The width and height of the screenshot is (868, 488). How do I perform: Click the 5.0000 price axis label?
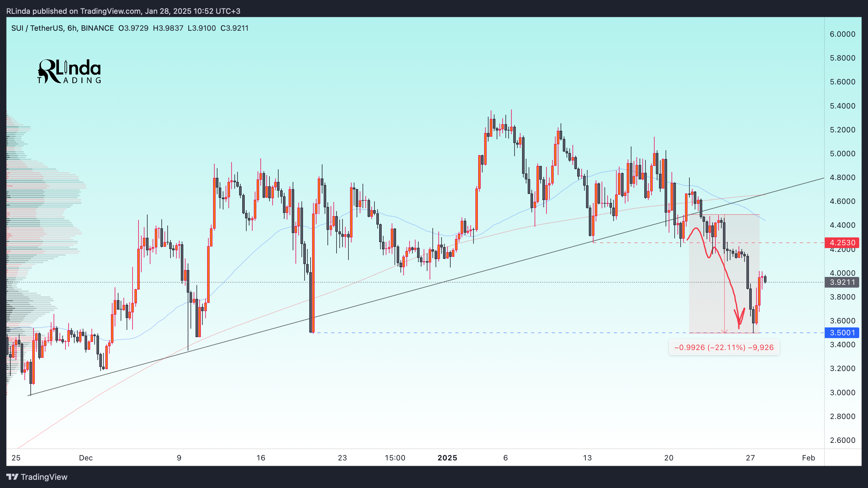pos(842,153)
